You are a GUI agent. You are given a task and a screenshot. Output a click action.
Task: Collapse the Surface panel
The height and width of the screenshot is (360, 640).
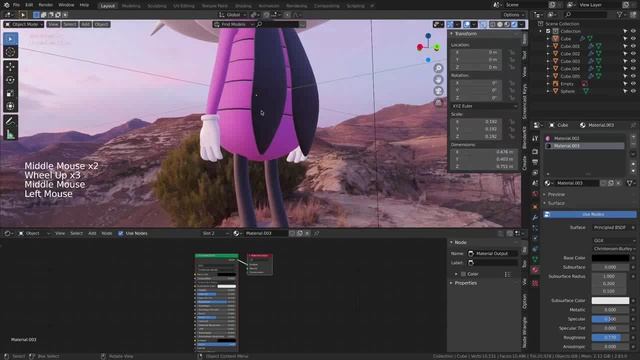[556, 203]
